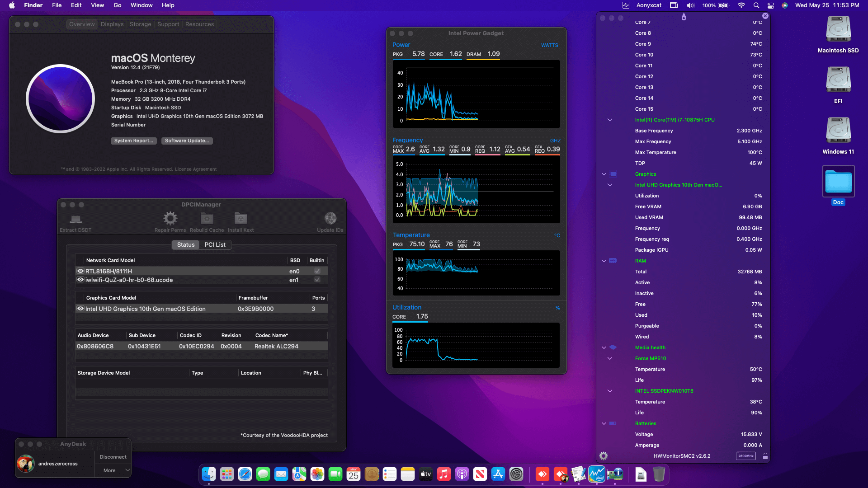Open the Window menu
Viewport: 868px width, 488px height.
(x=142, y=5)
